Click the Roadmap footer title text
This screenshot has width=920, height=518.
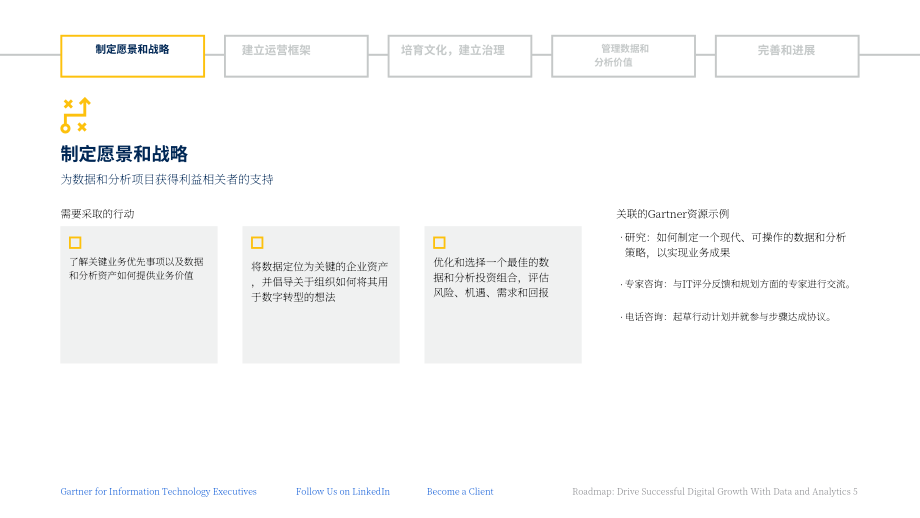(x=715, y=492)
